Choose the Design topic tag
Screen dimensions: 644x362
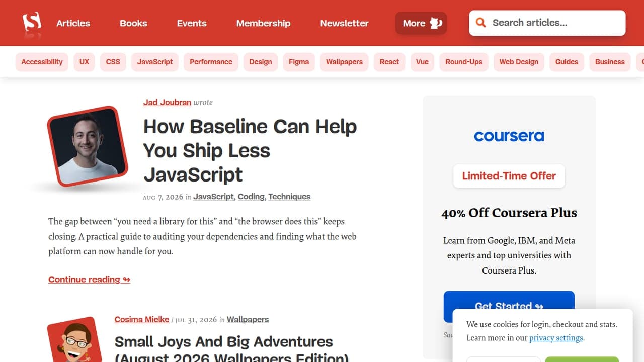tap(261, 62)
